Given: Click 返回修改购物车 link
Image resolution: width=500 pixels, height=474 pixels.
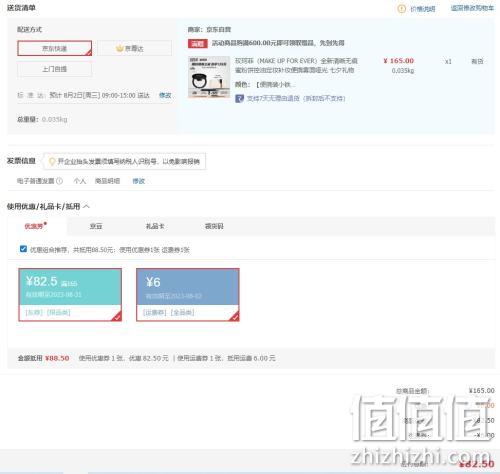Looking at the screenshot, I should (472, 8).
